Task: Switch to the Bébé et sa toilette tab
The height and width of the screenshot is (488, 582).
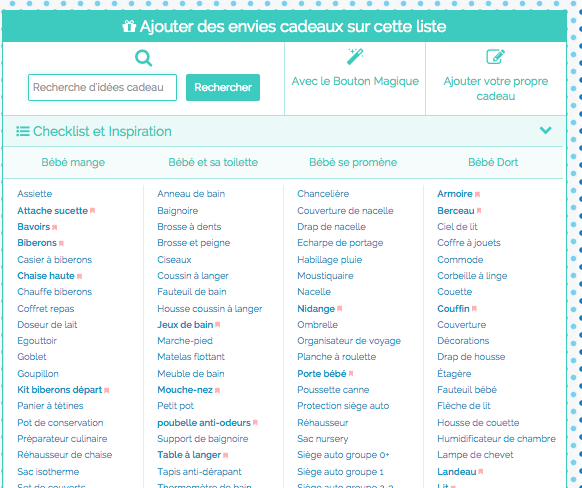Action: (x=213, y=162)
